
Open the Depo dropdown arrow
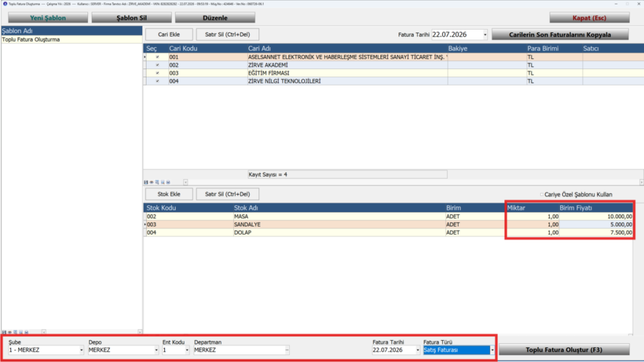pyautogui.click(x=156, y=350)
